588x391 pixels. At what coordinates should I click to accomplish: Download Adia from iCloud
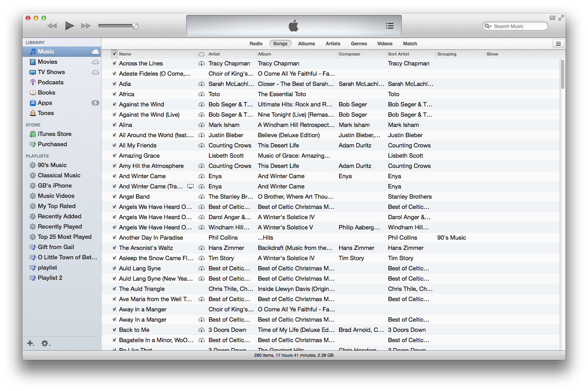pyautogui.click(x=202, y=84)
